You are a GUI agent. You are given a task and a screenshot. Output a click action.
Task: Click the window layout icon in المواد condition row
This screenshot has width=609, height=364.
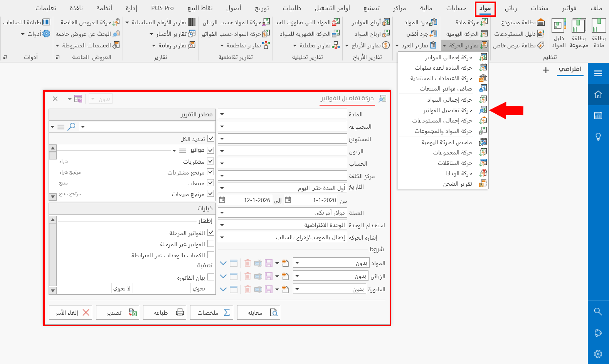coord(234,263)
